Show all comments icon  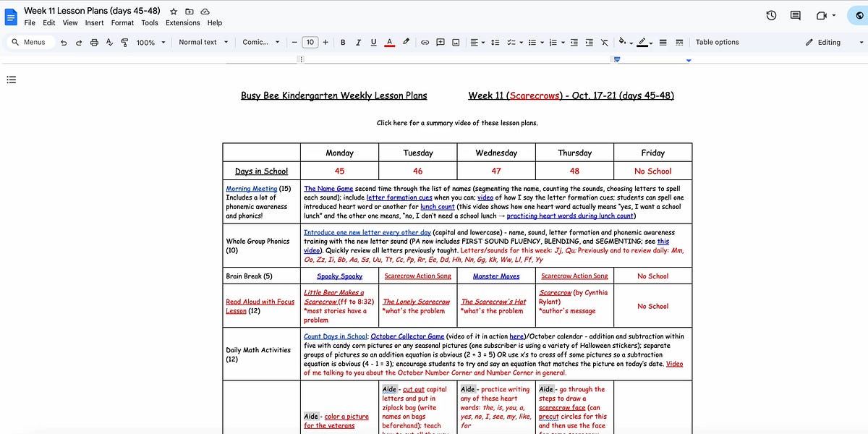(x=794, y=15)
